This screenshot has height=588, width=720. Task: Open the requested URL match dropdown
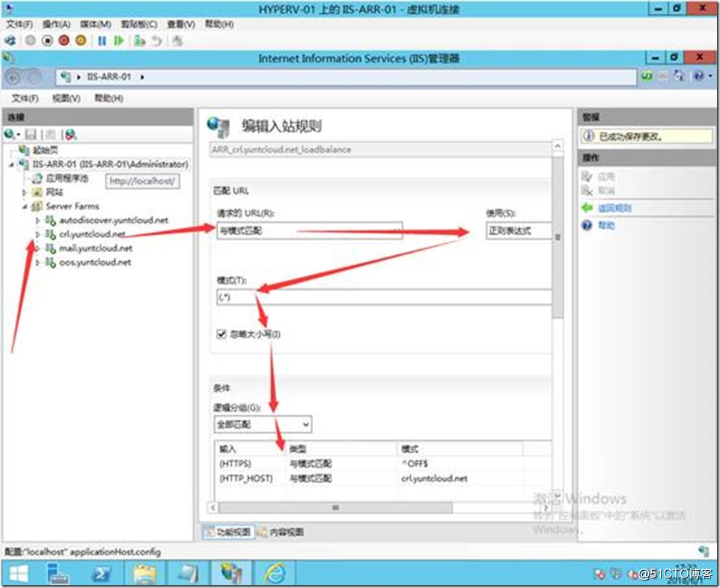point(310,230)
